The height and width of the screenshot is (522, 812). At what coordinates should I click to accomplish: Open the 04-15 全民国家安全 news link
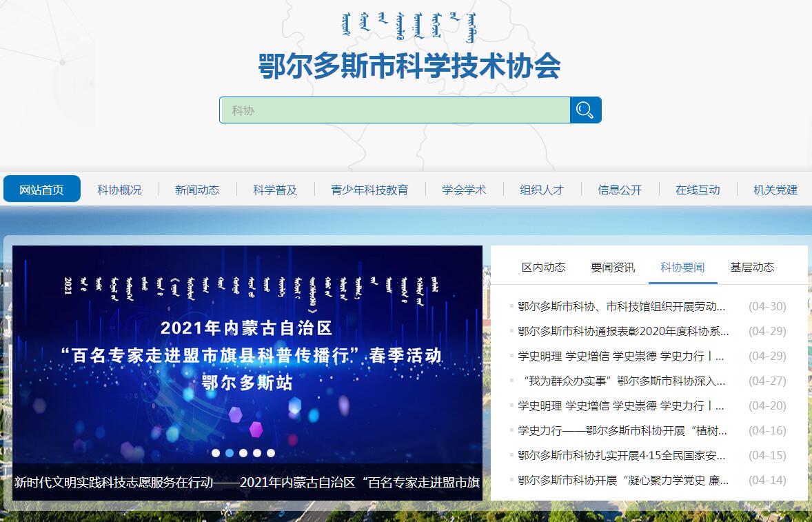pyautogui.click(x=622, y=456)
